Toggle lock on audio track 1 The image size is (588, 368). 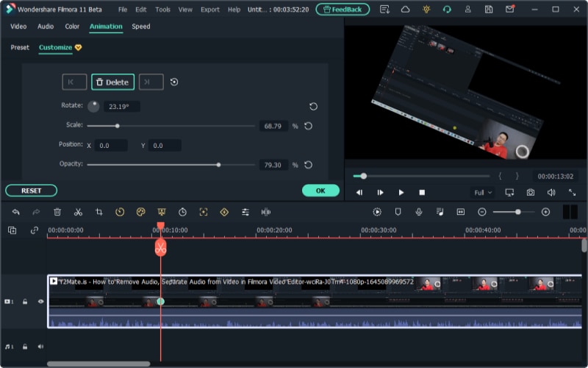(x=25, y=347)
